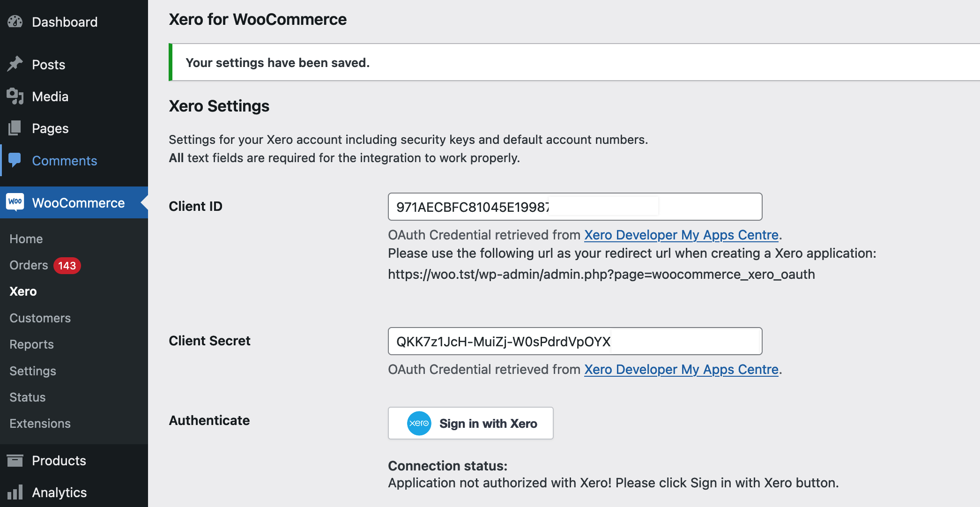
Task: Open Products via its box icon
Action: click(15, 460)
